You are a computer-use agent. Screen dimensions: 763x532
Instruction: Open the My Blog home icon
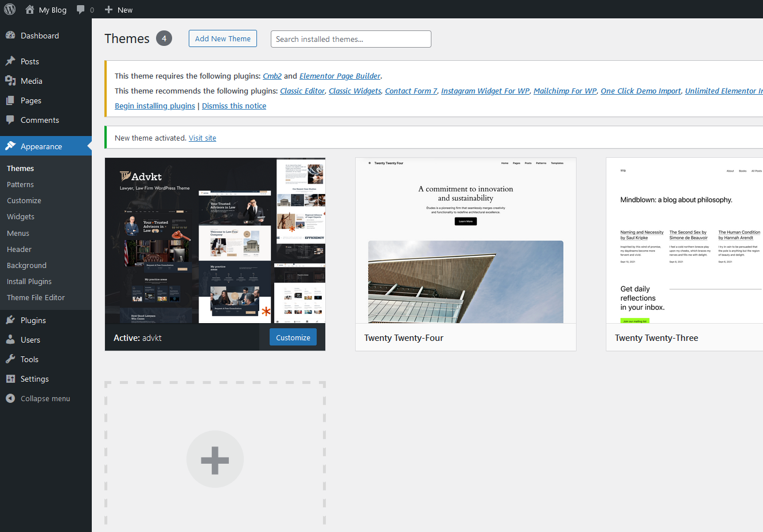tap(30, 10)
